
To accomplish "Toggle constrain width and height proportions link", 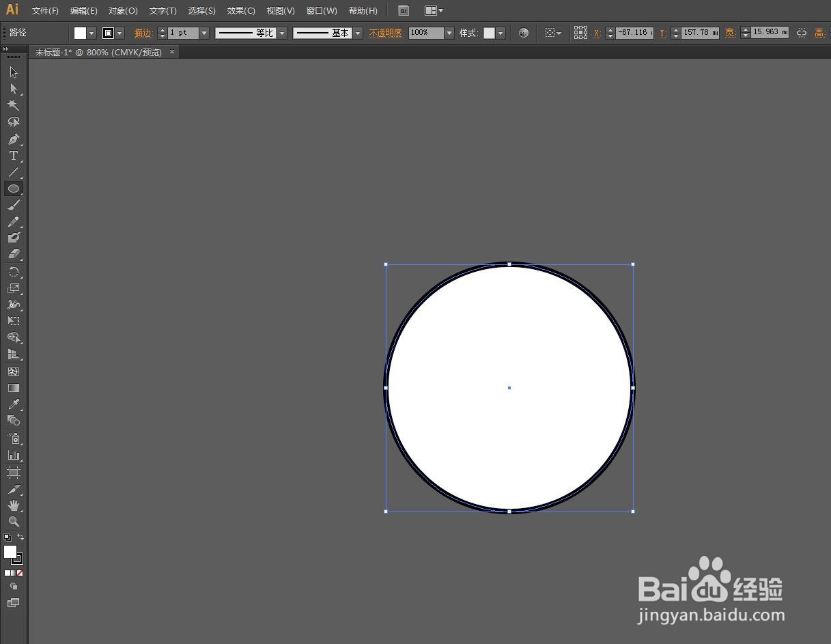I will [802, 33].
